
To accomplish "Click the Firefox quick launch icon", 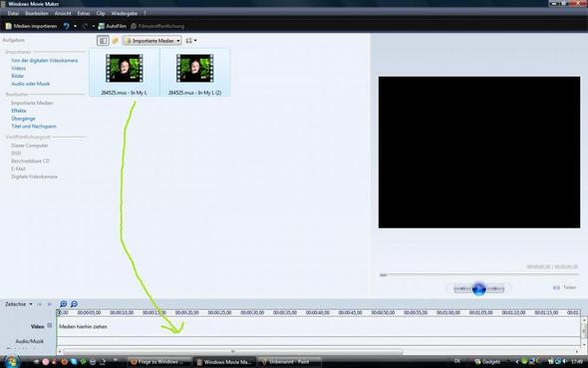I will (x=64, y=362).
